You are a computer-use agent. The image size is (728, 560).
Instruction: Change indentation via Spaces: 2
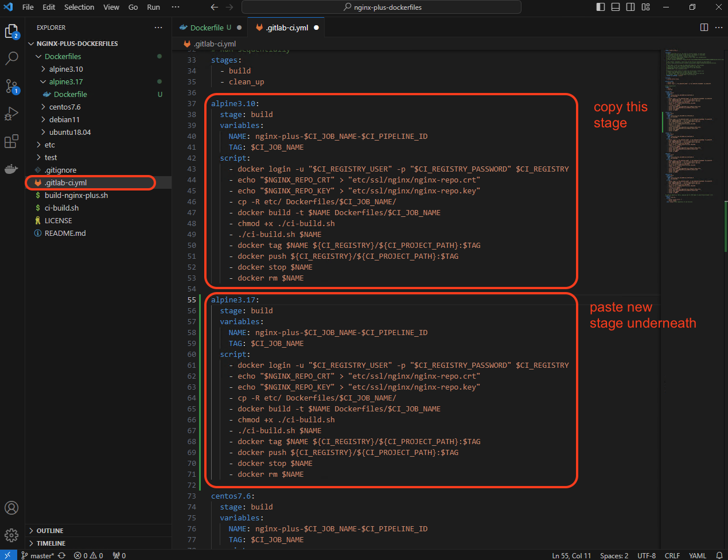tap(614, 555)
